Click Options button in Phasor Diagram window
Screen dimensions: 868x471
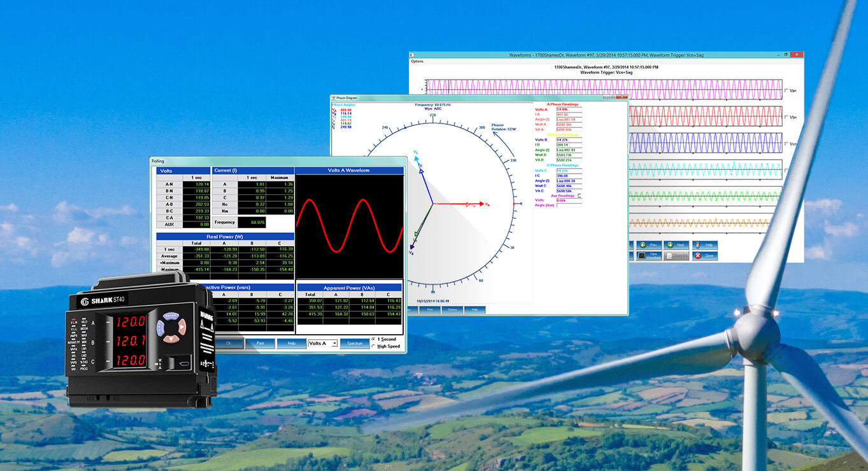452,309
